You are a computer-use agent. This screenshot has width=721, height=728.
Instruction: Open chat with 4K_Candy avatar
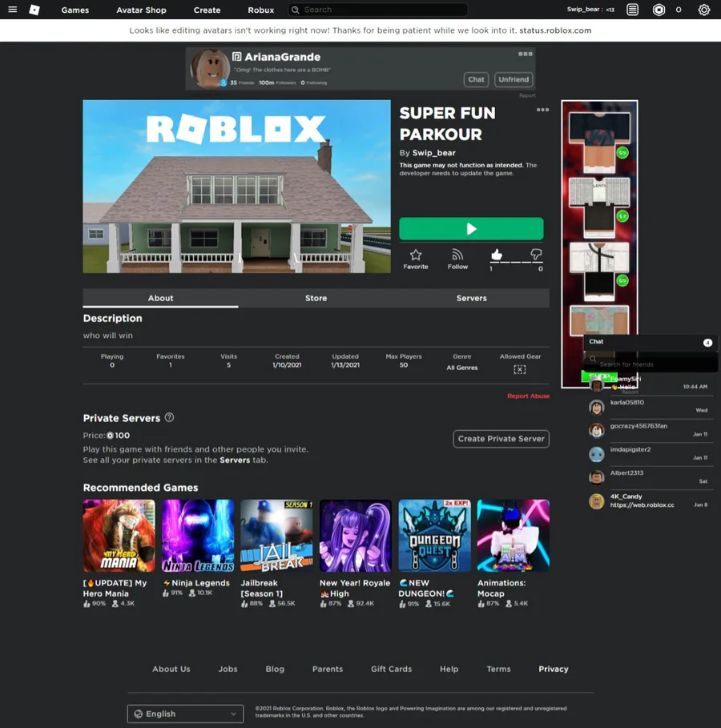[597, 501]
